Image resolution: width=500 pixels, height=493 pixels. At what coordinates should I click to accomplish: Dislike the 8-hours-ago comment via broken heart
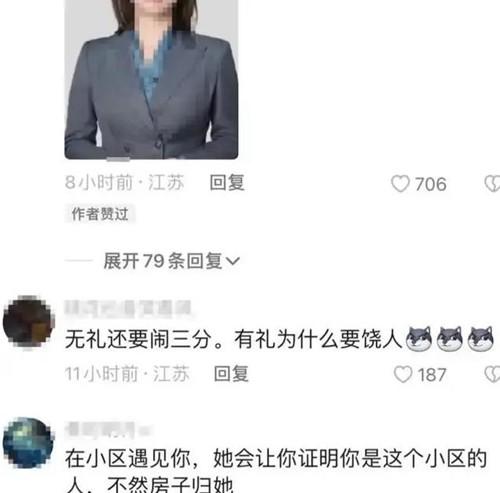pos(492,184)
